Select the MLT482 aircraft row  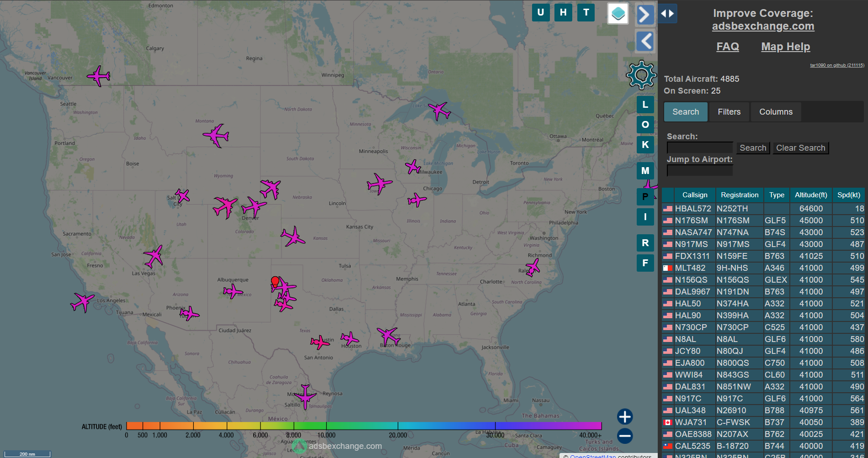coord(763,268)
